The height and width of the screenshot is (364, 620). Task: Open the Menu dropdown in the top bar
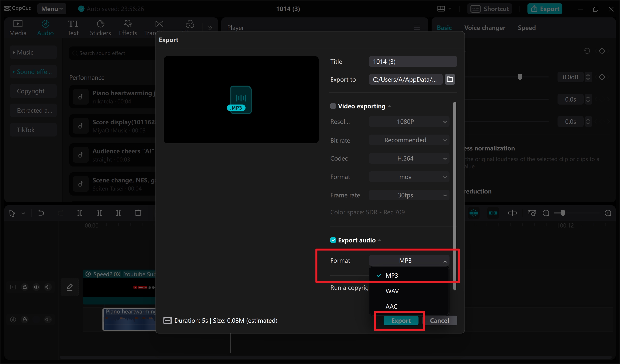[52, 8]
